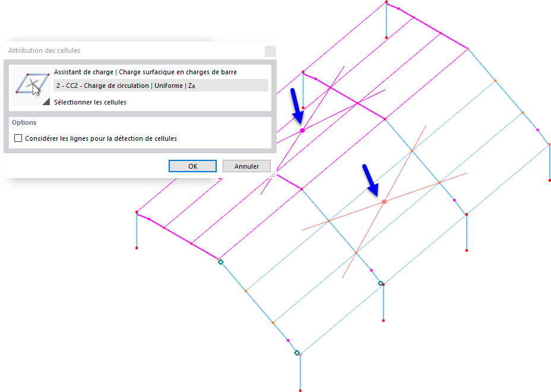
Task: Click the cell selection icon in dialog
Action: click(x=31, y=86)
